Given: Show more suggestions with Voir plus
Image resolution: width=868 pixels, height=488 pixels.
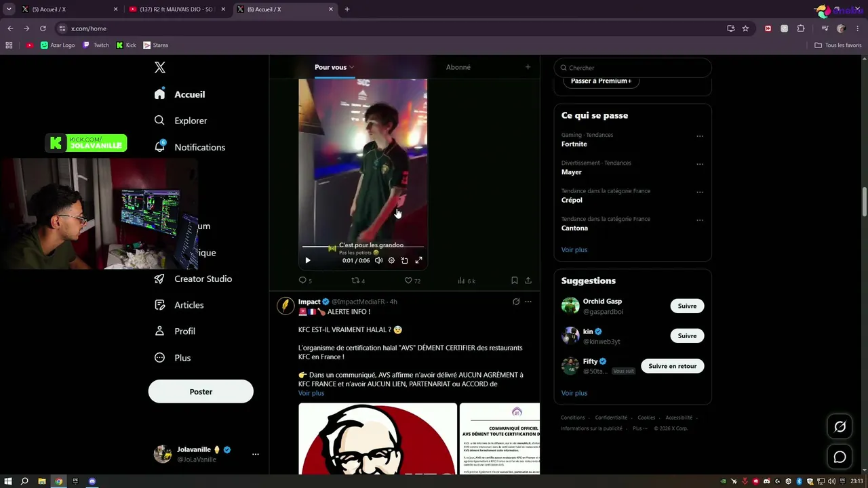Looking at the screenshot, I should coord(574,393).
